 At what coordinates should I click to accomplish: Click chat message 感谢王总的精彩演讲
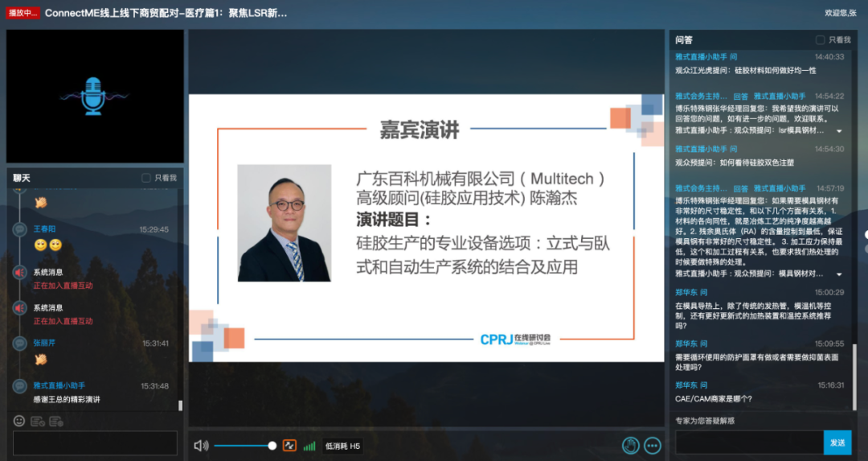67,400
